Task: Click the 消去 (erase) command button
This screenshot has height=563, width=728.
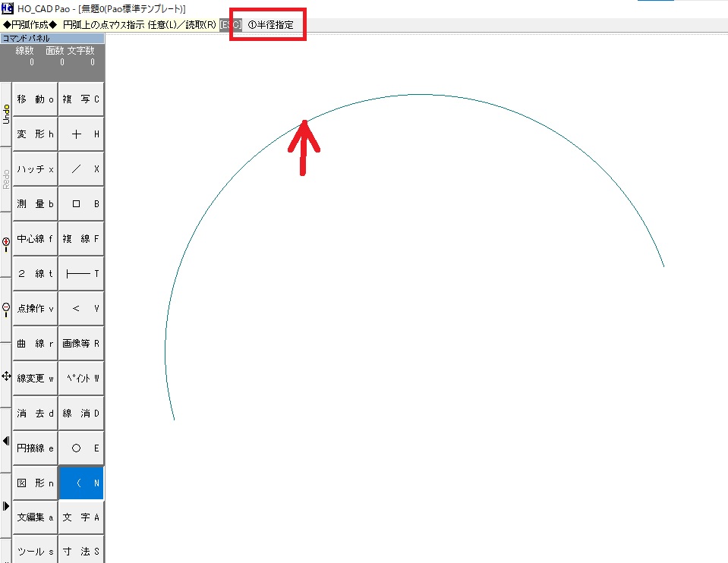Action: [x=35, y=414]
